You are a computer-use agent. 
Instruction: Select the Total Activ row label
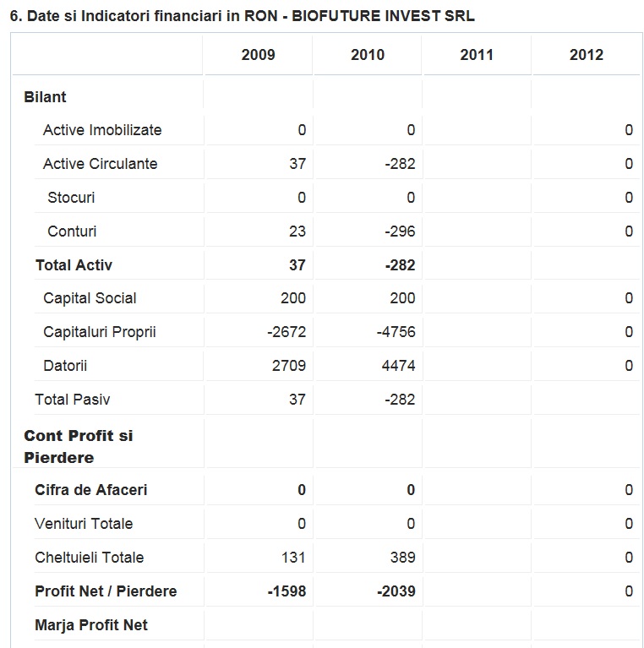(x=74, y=265)
